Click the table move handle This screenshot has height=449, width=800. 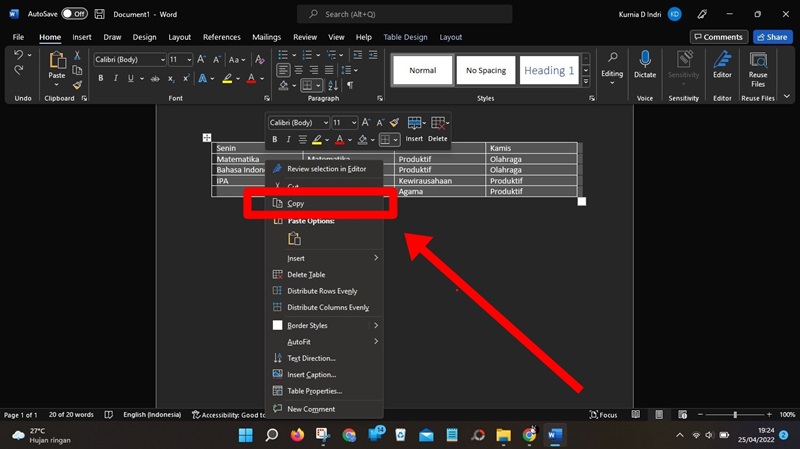click(207, 137)
